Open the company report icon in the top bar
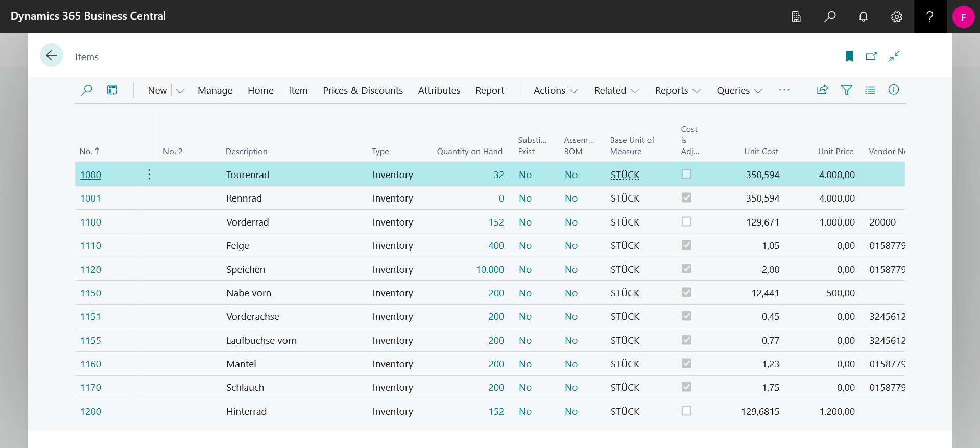Viewport: 980px width, 448px height. [796, 17]
